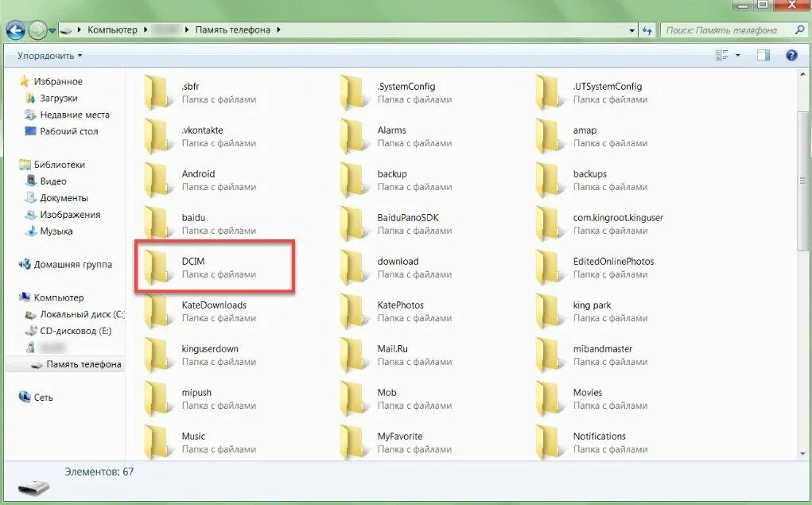Click the Mob folder name

[x=387, y=393]
